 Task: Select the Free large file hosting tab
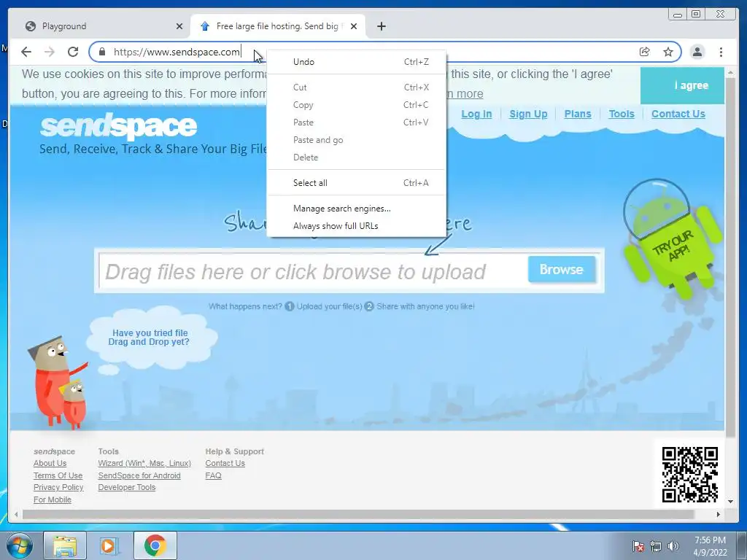(x=277, y=26)
